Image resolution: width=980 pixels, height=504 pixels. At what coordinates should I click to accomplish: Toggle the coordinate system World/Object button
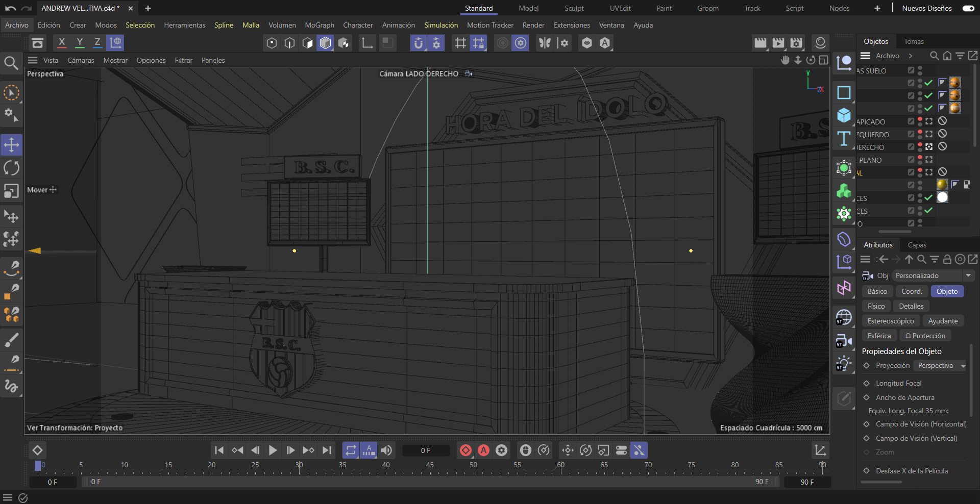coord(116,43)
